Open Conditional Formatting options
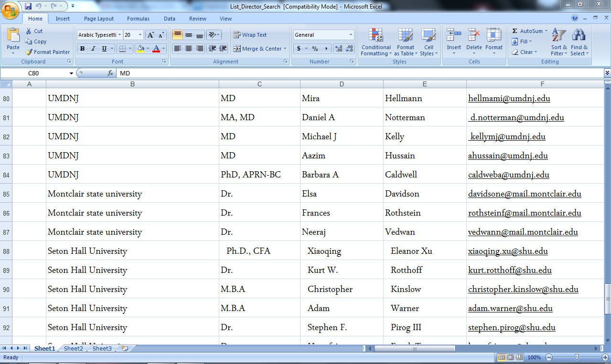Viewport: 611px width, 364px height. point(376,42)
